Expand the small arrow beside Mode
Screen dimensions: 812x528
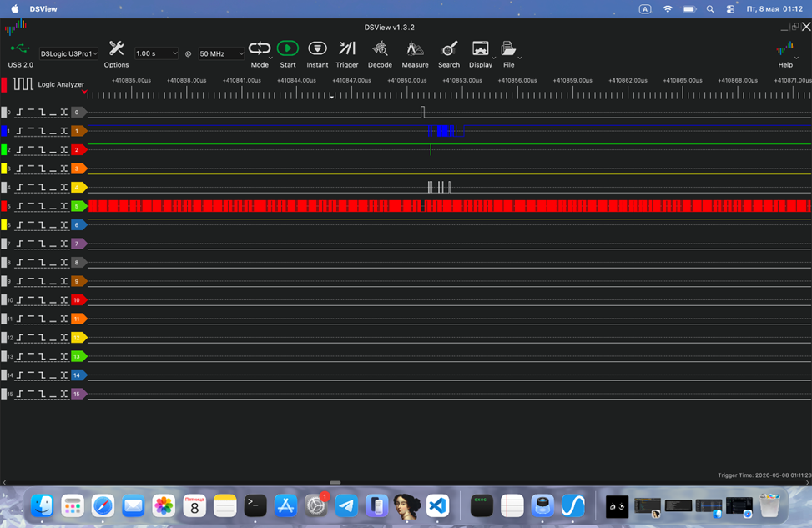tap(271, 58)
